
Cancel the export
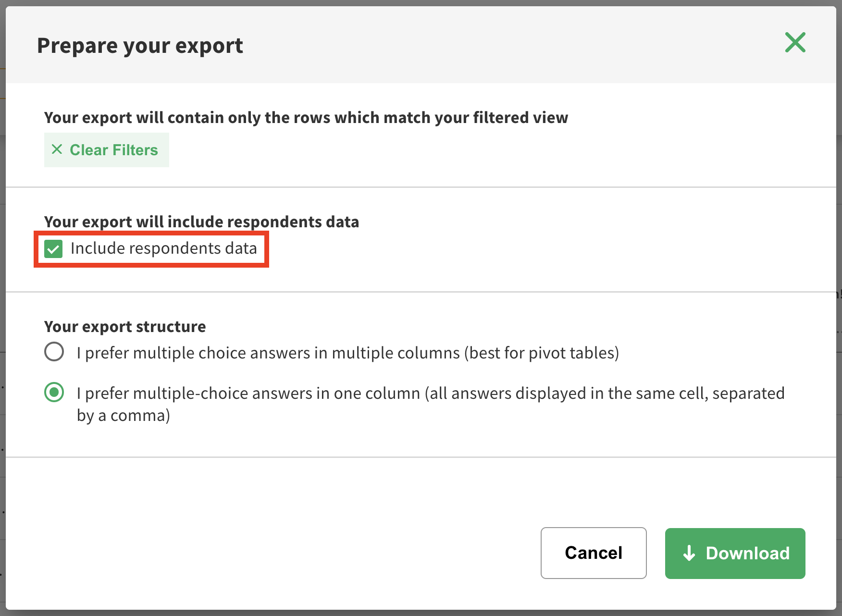[x=593, y=553]
